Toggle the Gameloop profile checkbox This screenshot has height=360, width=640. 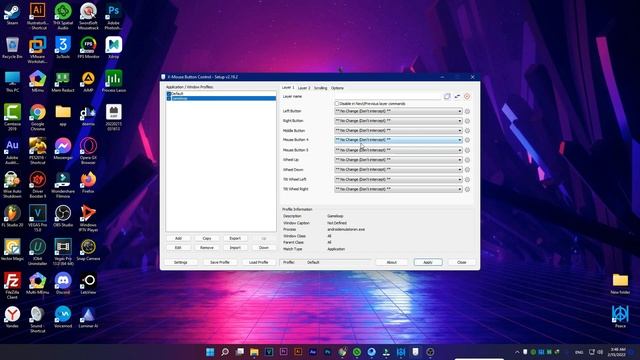169,98
